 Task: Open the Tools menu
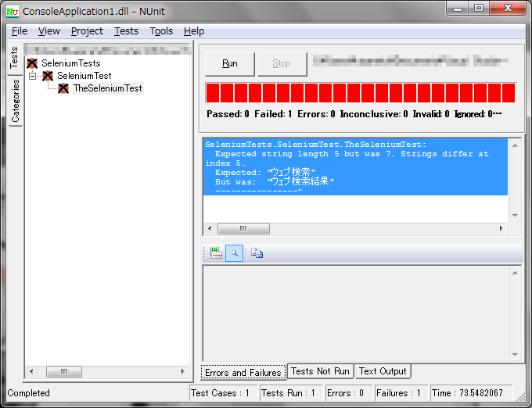(161, 31)
